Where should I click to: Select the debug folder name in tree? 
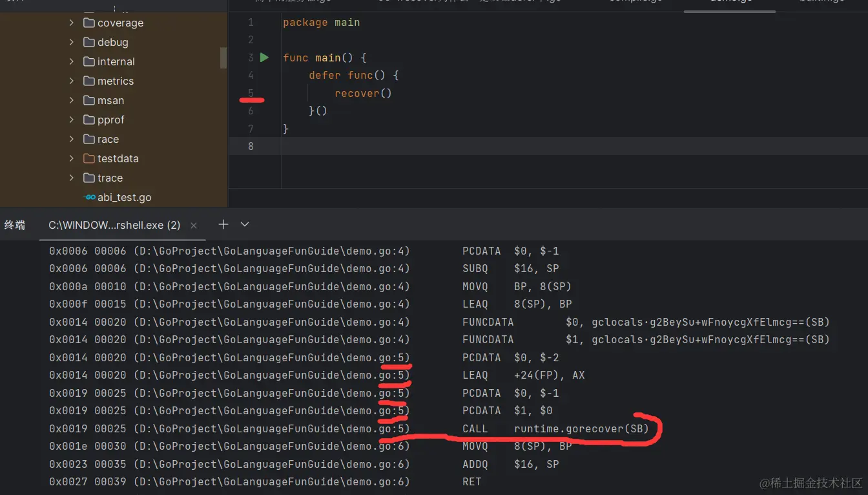point(113,43)
